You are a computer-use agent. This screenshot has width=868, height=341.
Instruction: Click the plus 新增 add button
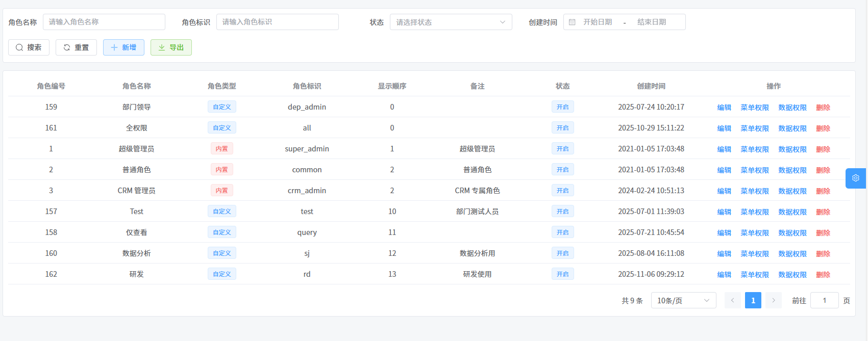click(123, 47)
